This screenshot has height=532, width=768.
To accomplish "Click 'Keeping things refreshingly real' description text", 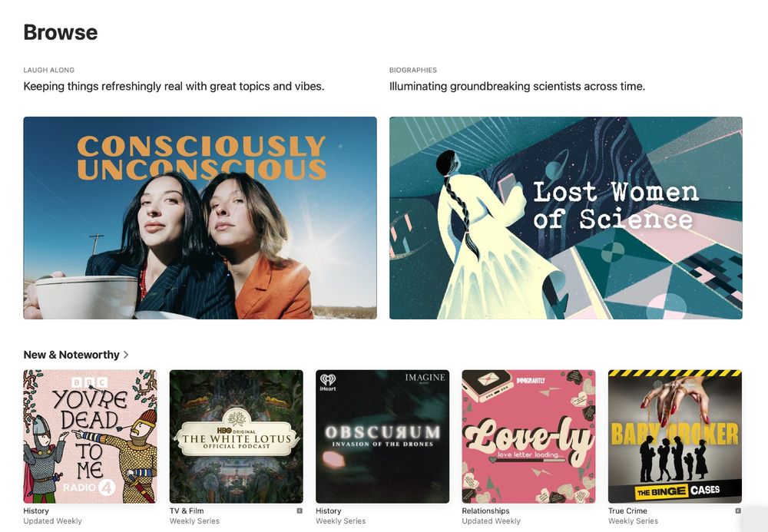I will coord(174,86).
